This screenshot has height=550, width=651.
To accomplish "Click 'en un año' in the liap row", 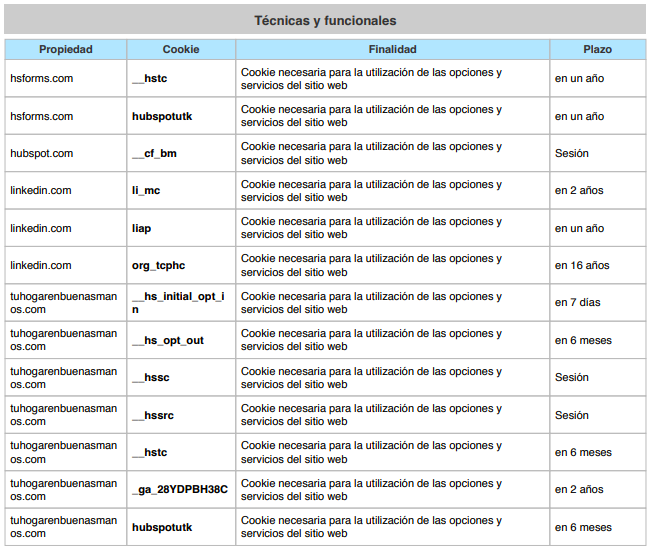I will [579, 228].
